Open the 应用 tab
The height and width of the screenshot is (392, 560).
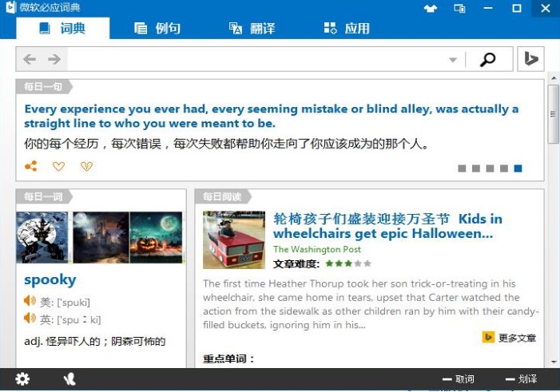point(347,28)
